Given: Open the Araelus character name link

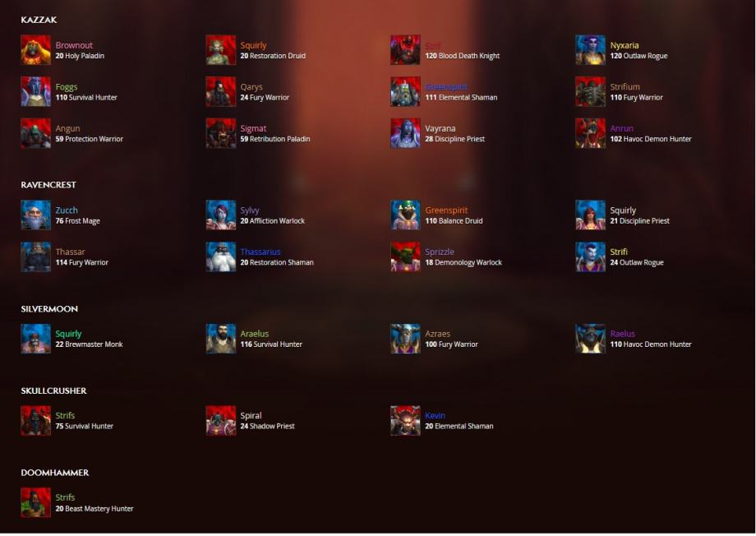Looking at the screenshot, I should click(255, 334).
